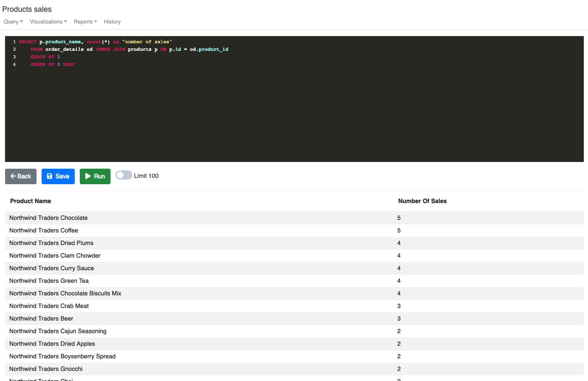
Task: Click the Product Name column header
Action: (x=31, y=201)
